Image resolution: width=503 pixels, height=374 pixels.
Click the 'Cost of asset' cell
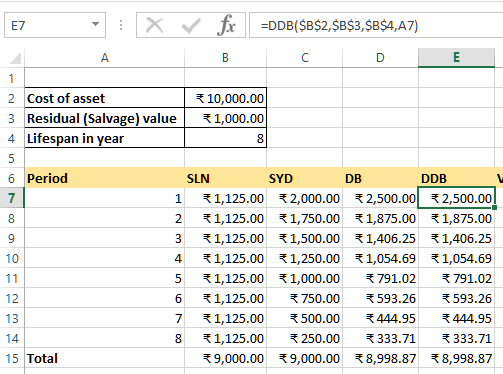pos(104,98)
